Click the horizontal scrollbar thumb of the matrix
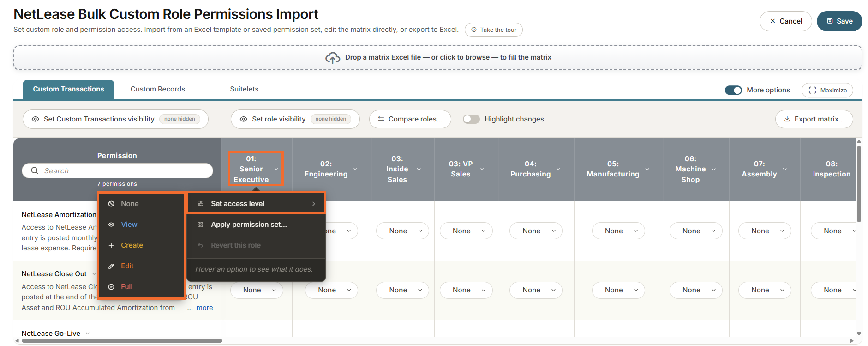This screenshot has width=868, height=346. pyautogui.click(x=122, y=341)
